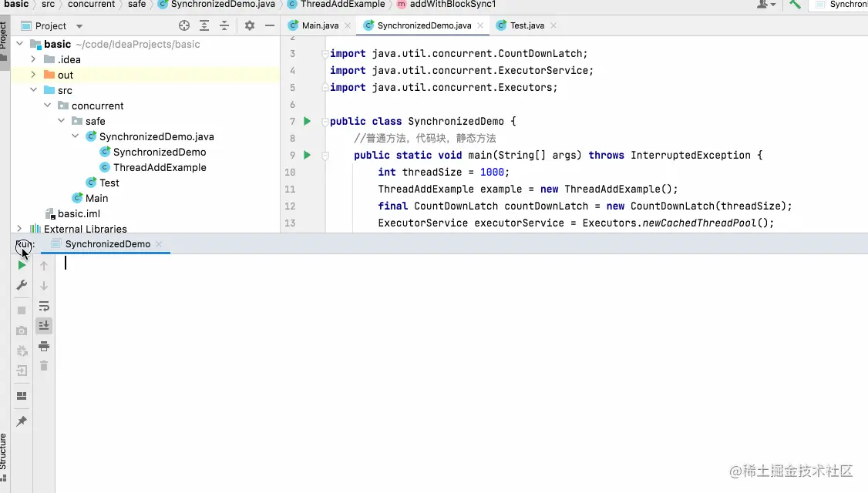The image size is (868, 493).
Task: Hide the Project tool window
Action: coord(270,25)
